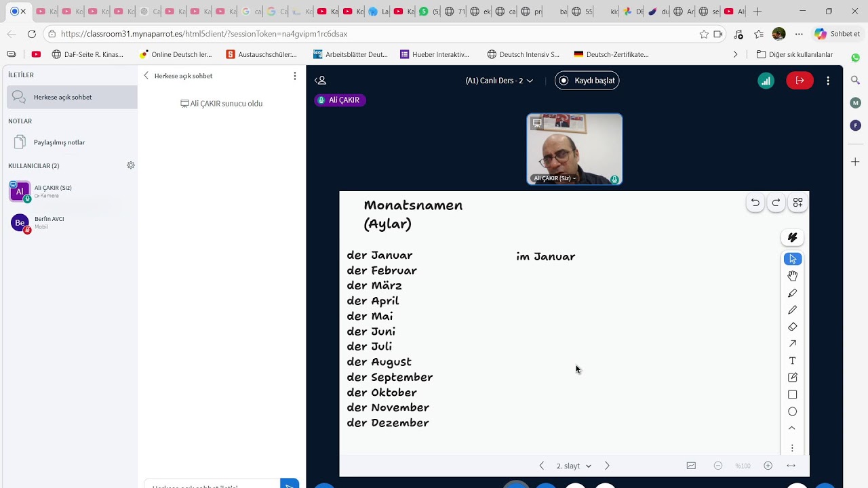Viewport: 868px width, 488px height.
Task: Open a new browser tab
Action: coord(757,12)
